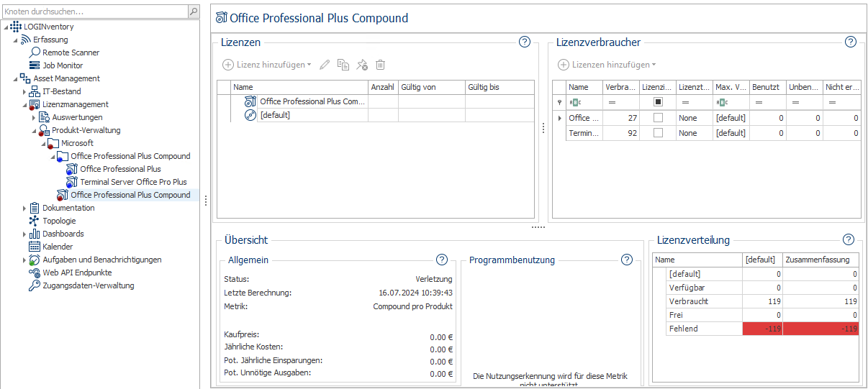Screen dimensions: 868x389
Task: Expand the Auswertungen tree node
Action: (x=34, y=117)
